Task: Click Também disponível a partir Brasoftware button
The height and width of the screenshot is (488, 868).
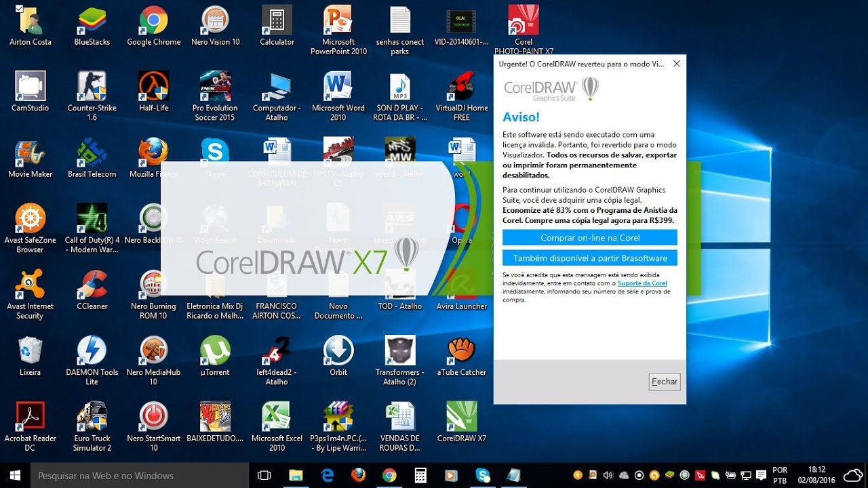Action: 590,258
